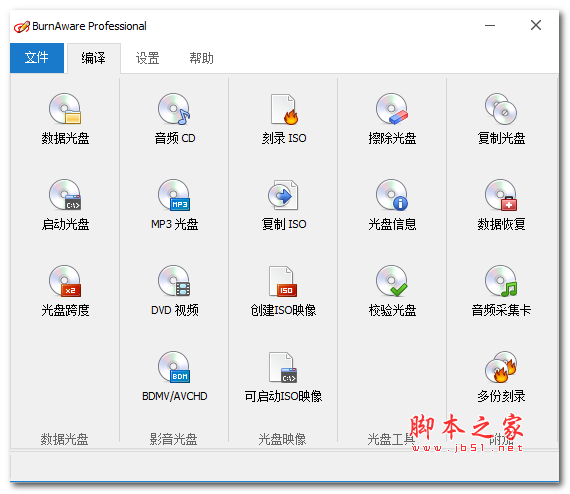Click the 创建ISO映像 make ISO tool
570x494 pixels.
[284, 291]
